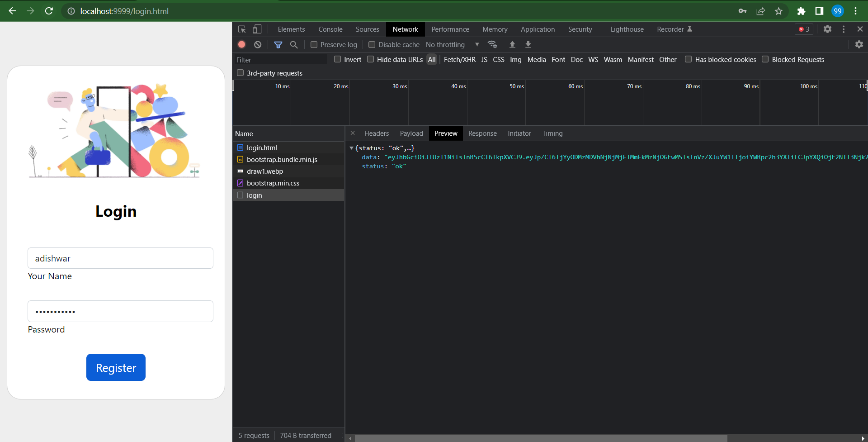The height and width of the screenshot is (442, 868).
Task: Click the Password input field
Action: (x=120, y=311)
